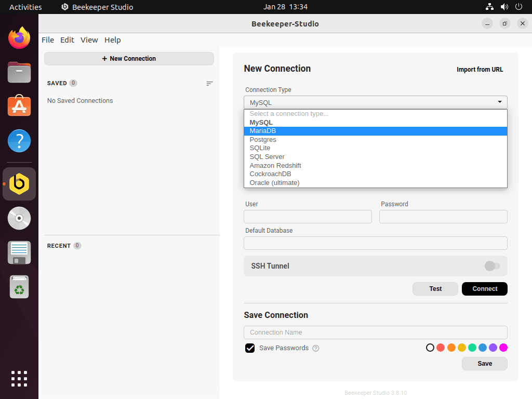Select the green color swatch
This screenshot has height=399, width=532.
472,348
